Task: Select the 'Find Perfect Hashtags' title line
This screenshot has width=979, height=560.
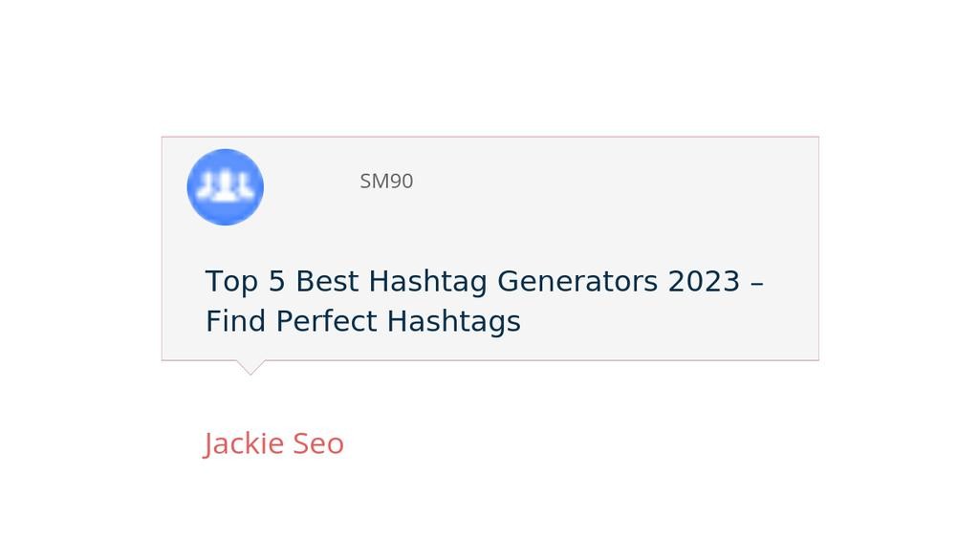Action: click(x=362, y=321)
